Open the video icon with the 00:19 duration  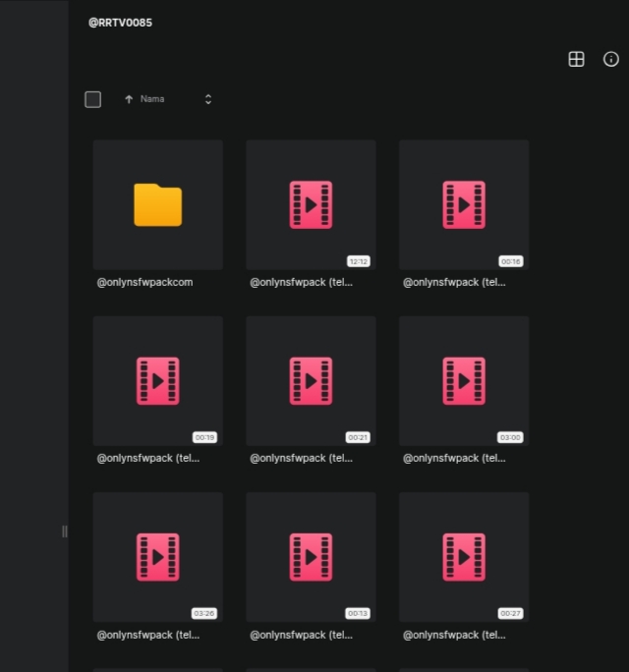click(158, 381)
